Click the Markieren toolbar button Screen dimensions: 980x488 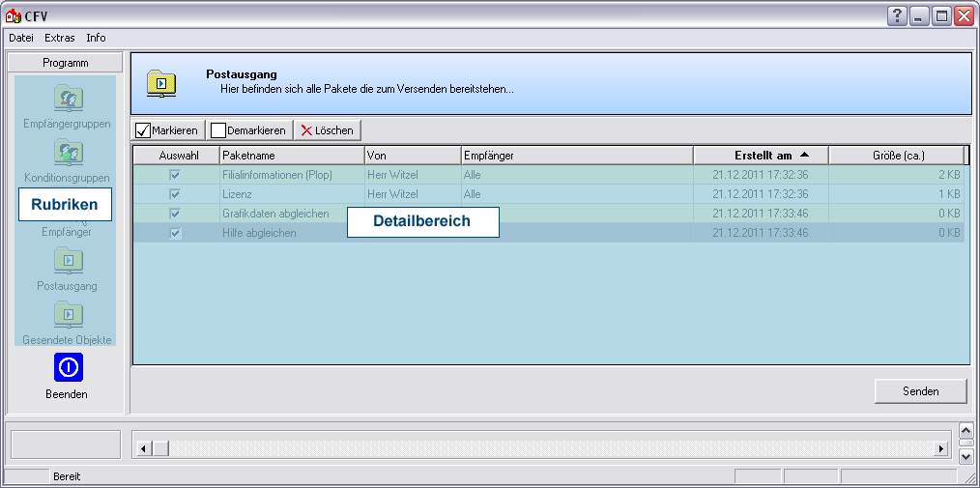[x=167, y=130]
